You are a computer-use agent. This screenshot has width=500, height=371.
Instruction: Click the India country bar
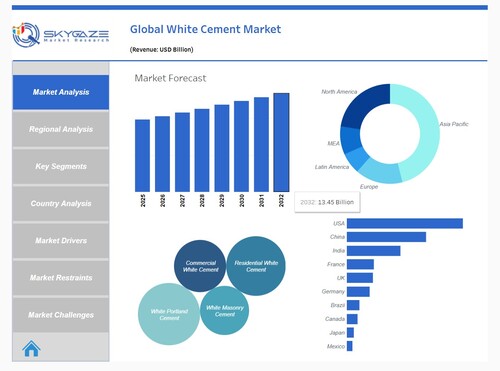coord(373,251)
